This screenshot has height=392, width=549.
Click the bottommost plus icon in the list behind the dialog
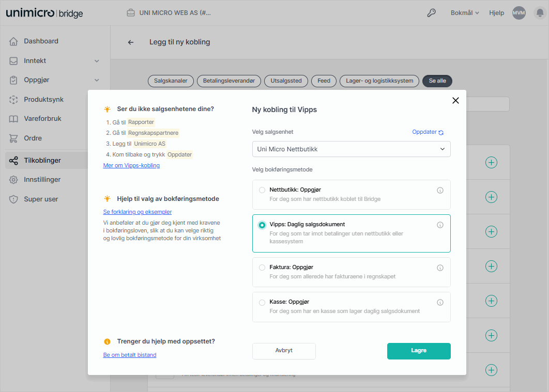pyautogui.click(x=491, y=370)
